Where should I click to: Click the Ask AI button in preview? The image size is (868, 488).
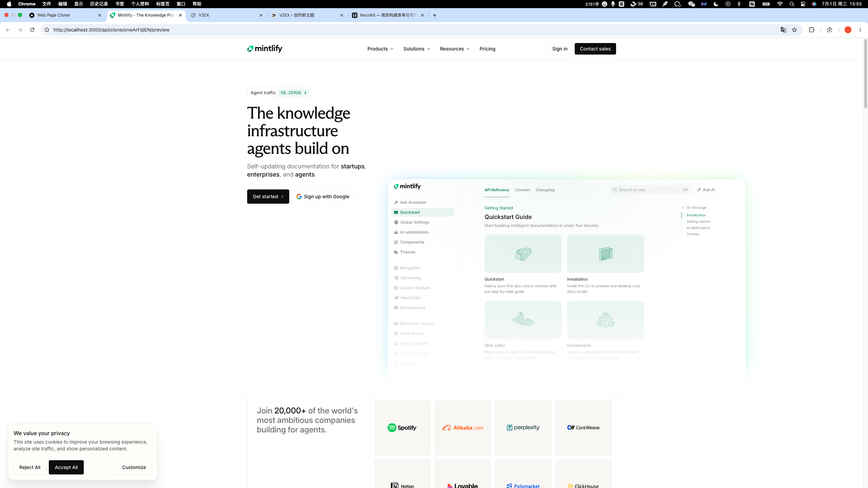click(706, 190)
